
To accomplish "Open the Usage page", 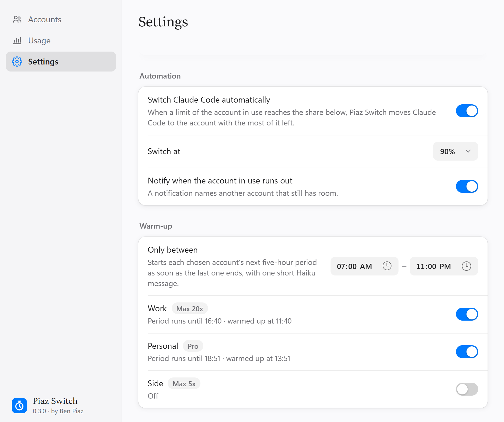I will [x=61, y=40].
